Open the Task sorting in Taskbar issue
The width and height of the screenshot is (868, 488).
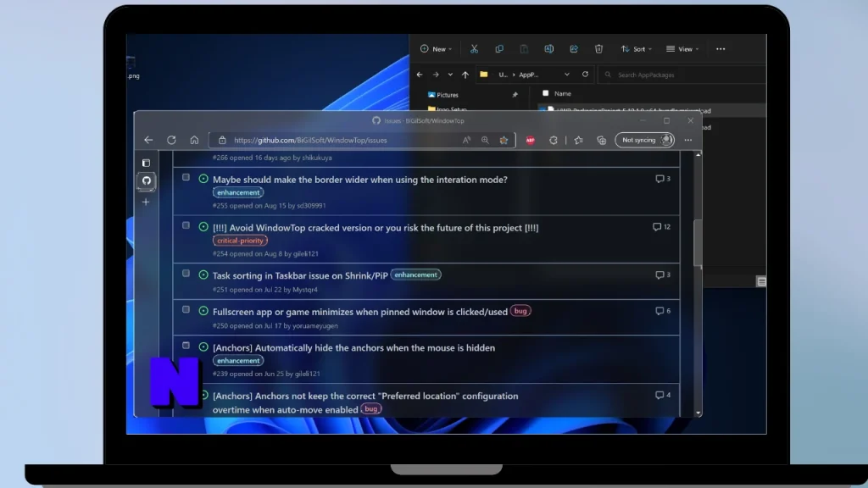[300, 275]
